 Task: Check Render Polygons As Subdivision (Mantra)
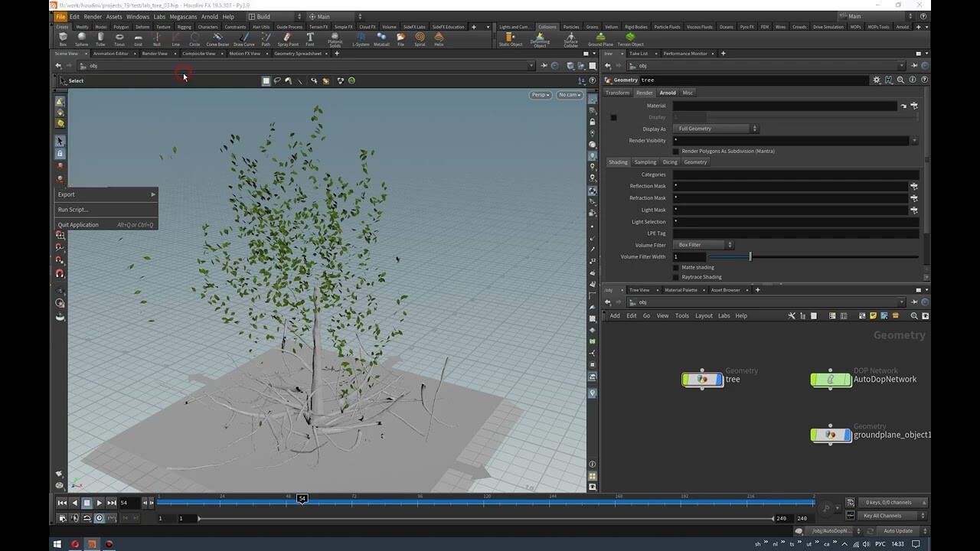[677, 151]
